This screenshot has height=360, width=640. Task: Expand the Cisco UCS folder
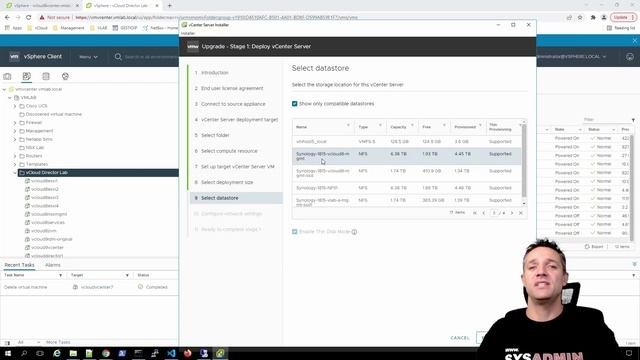click(15, 106)
